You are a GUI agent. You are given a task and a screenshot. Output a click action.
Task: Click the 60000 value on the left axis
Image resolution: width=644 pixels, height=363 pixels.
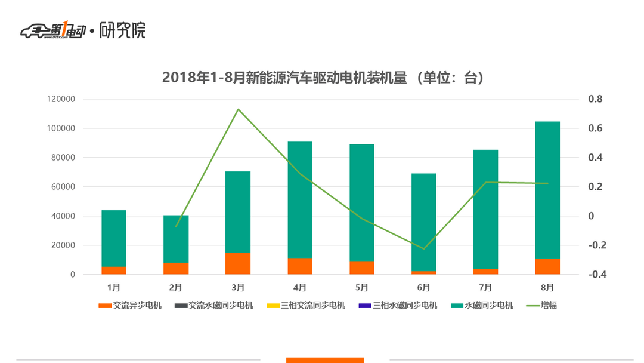[x=64, y=187]
